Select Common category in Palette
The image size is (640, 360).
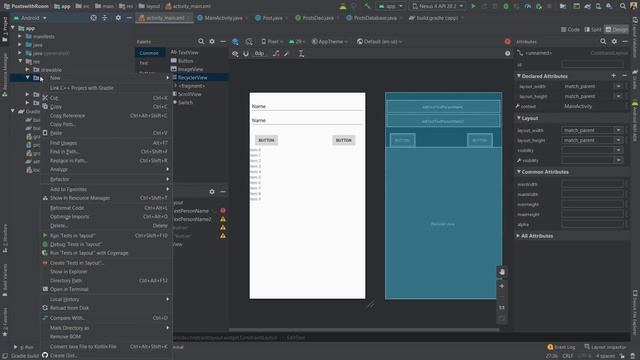(x=150, y=53)
